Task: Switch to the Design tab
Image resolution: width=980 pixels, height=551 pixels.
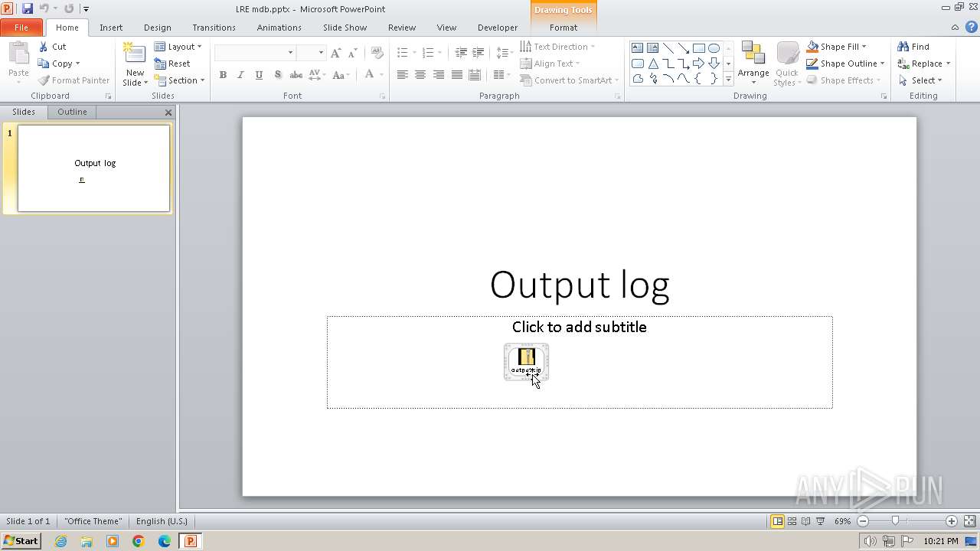Action: point(157,28)
